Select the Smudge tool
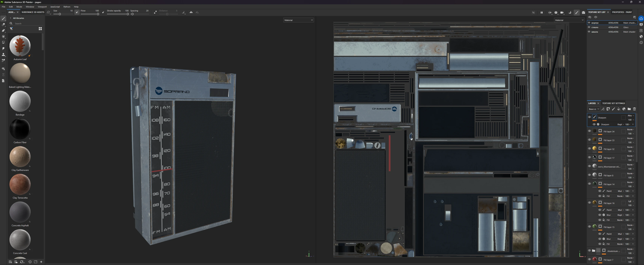The image size is (644, 265). pos(3,48)
